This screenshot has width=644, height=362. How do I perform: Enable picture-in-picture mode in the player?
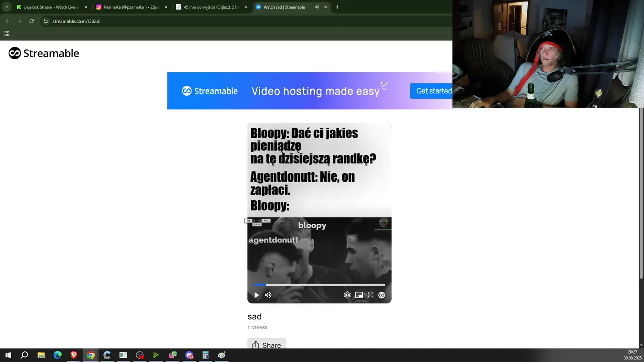[359, 295]
